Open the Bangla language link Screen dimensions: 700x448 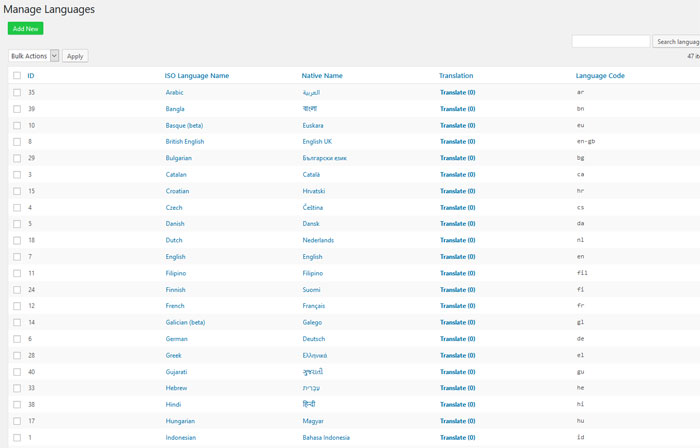pyautogui.click(x=175, y=109)
